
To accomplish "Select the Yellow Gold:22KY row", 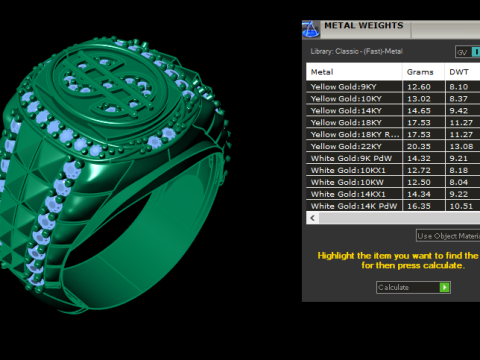I will pos(393,146).
